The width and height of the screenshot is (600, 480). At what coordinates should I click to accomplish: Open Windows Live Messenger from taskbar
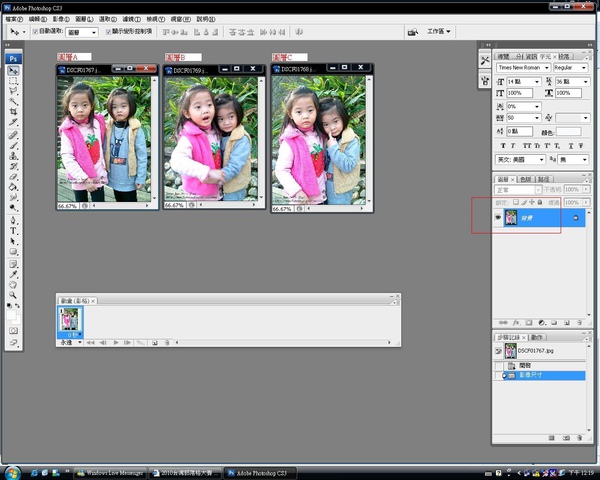click(110, 473)
